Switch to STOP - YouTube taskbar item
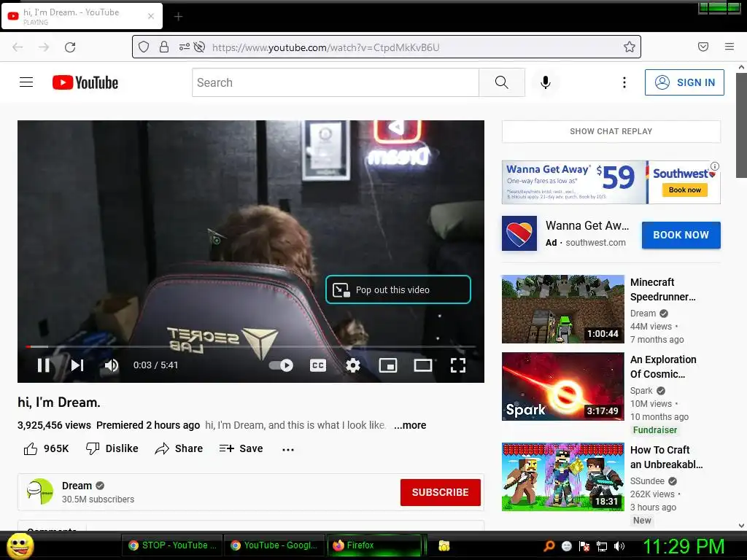 click(173, 545)
